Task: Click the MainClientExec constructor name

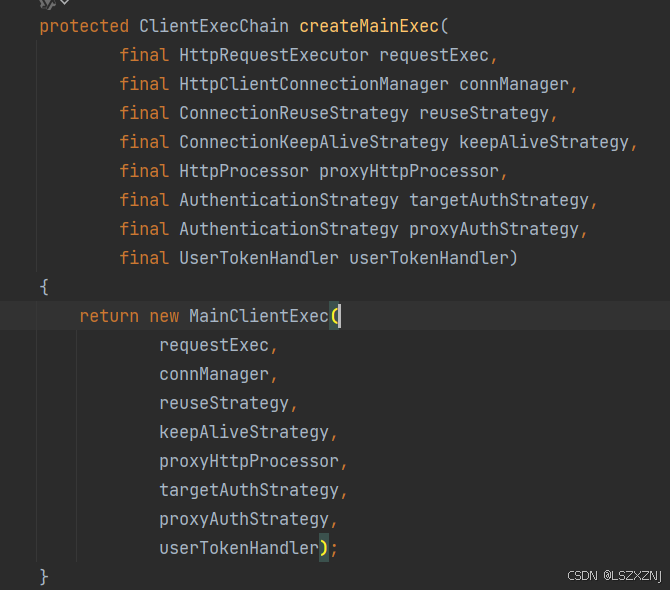Action: pos(259,317)
